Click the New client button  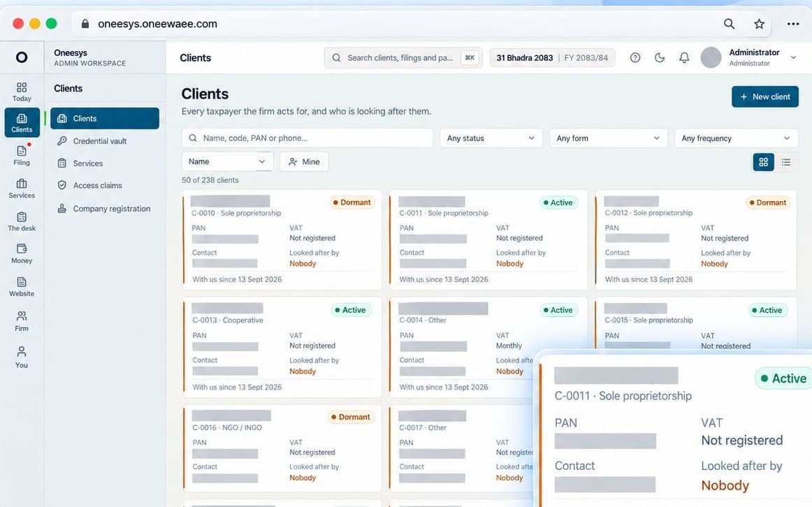pos(765,97)
